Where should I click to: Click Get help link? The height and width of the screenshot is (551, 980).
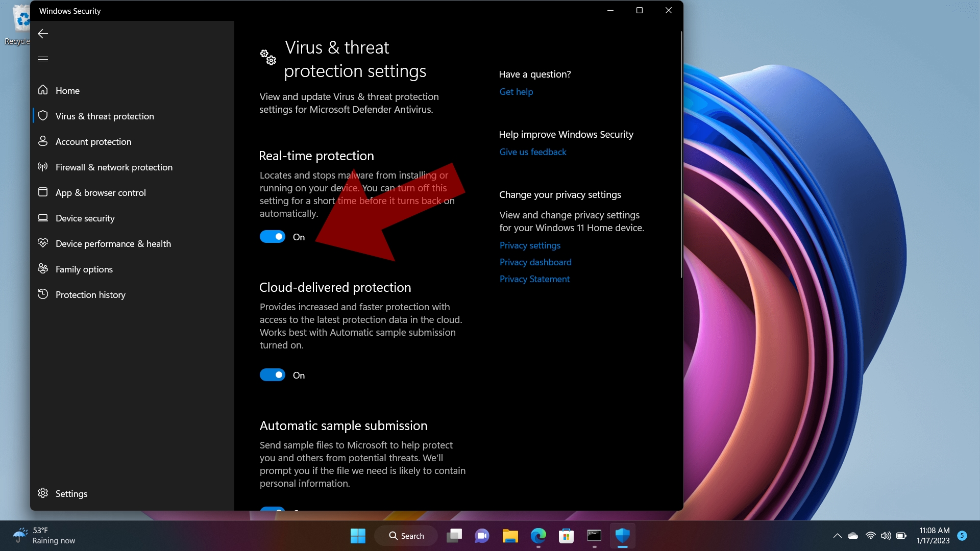click(x=516, y=91)
